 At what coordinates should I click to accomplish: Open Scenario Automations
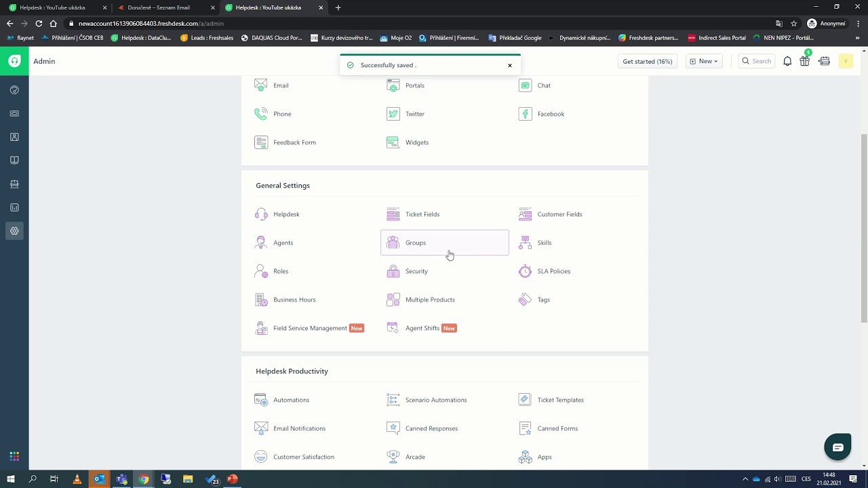tap(427, 400)
